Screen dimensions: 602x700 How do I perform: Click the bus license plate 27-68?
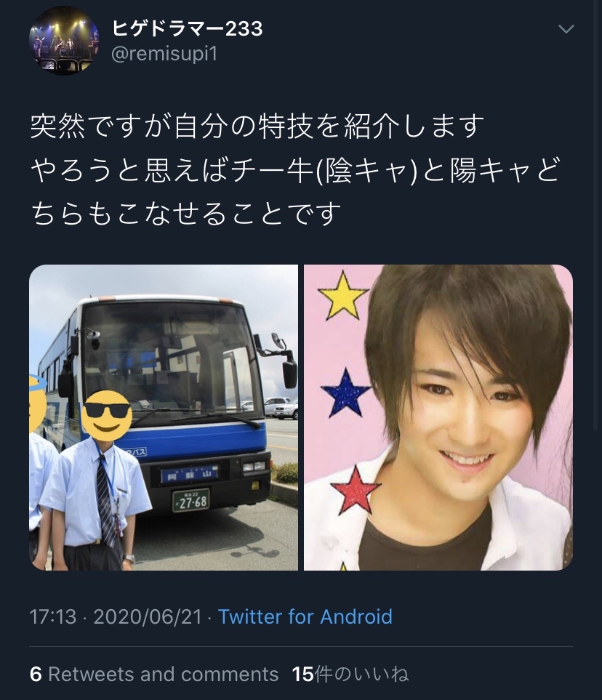click(x=191, y=500)
